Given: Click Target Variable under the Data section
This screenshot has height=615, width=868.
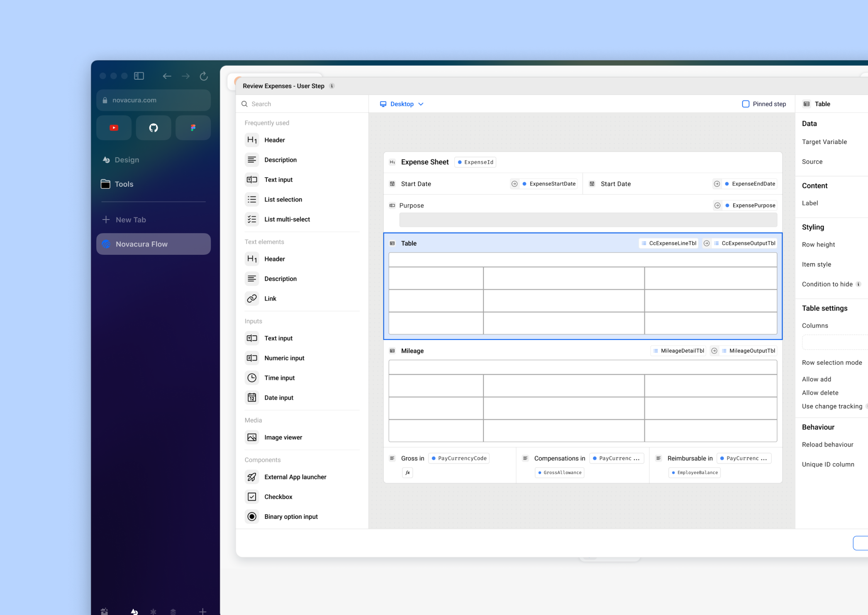Looking at the screenshot, I should pos(824,142).
